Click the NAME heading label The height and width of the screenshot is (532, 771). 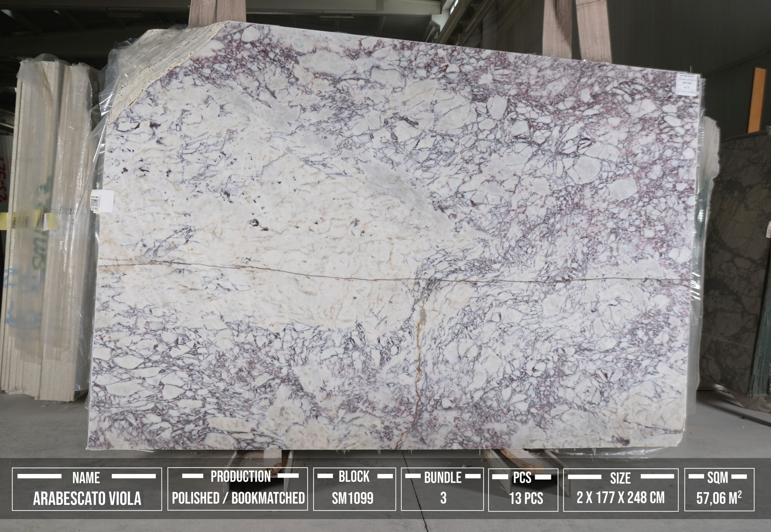[86, 478]
